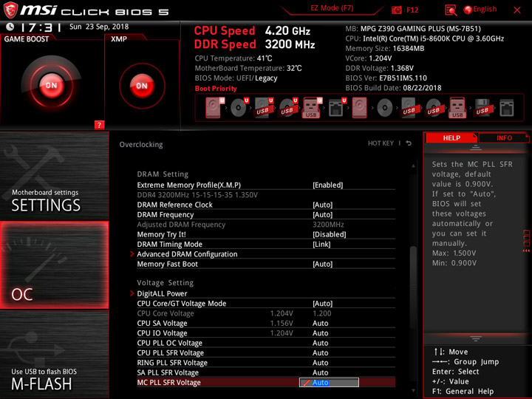532x399 pixels.
Task: Select the legacy USB hard disk boot icon
Action: (x=409, y=108)
